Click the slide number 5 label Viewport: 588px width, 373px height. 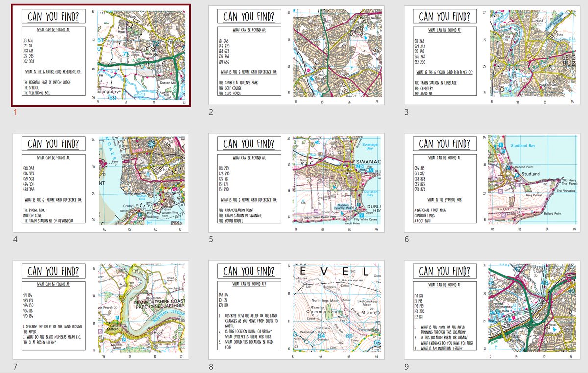click(211, 240)
